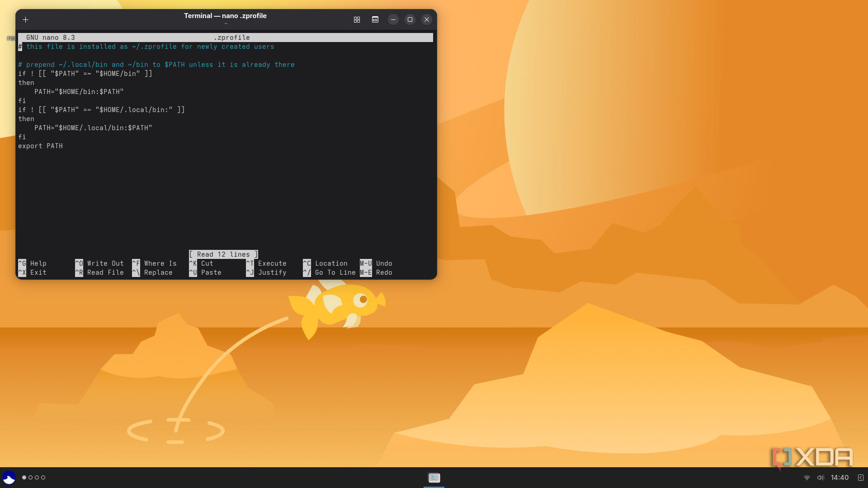
Task: Click the ^O Write Out shortcut label
Action: [99, 263]
